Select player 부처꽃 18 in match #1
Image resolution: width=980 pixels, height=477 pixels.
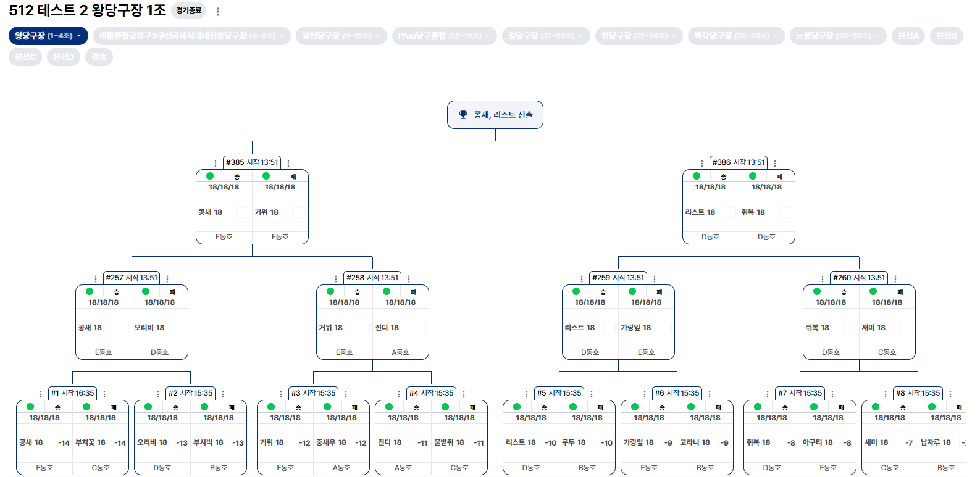90,442
